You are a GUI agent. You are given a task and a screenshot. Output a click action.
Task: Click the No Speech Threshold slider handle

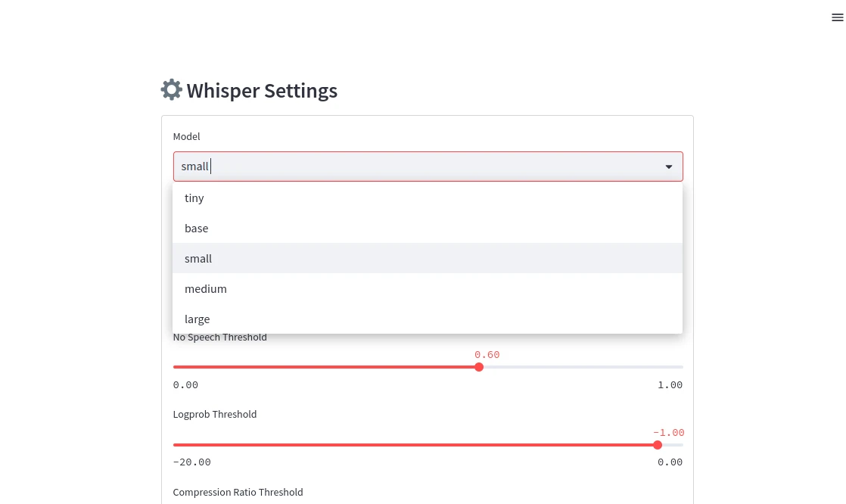tap(479, 367)
